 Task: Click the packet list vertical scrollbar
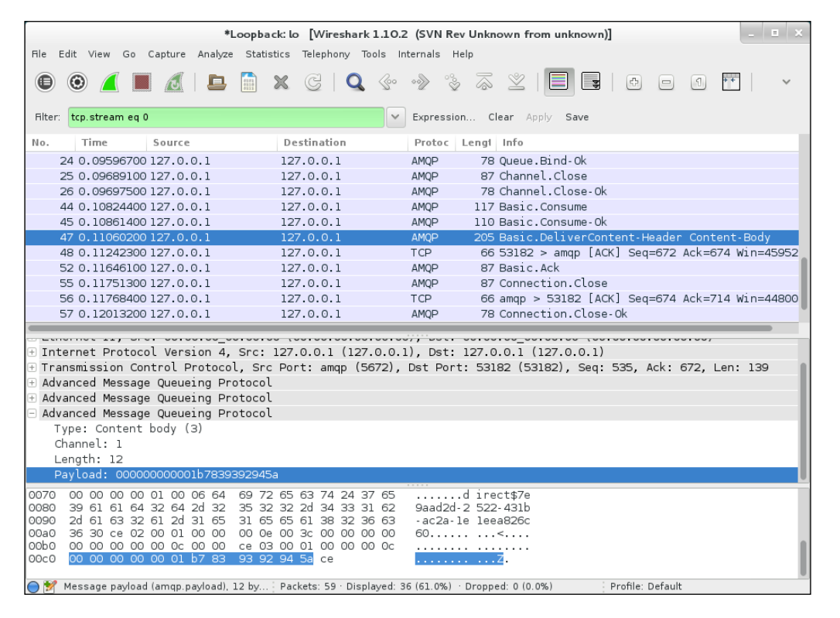pyautogui.click(x=804, y=284)
